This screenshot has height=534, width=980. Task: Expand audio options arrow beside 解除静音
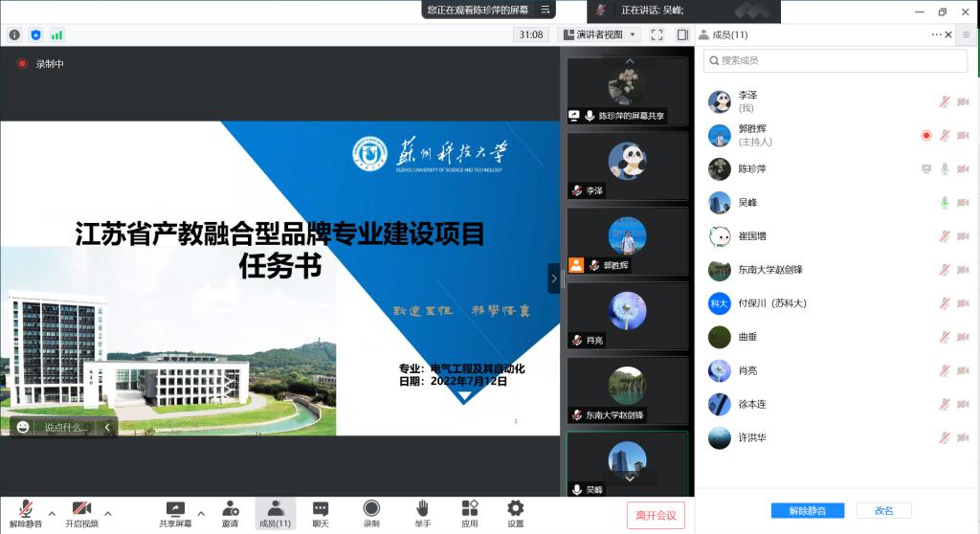(x=52, y=513)
